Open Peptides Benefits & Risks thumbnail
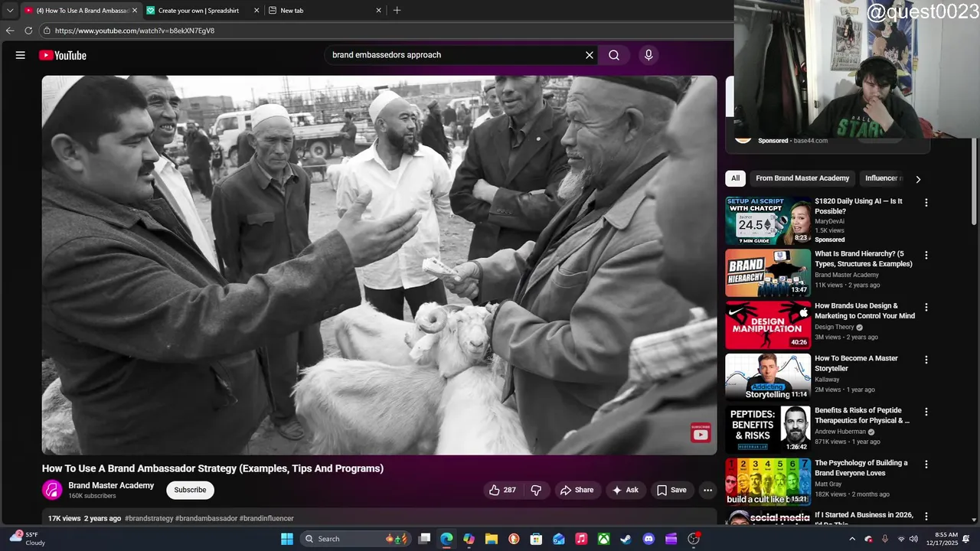 (768, 429)
